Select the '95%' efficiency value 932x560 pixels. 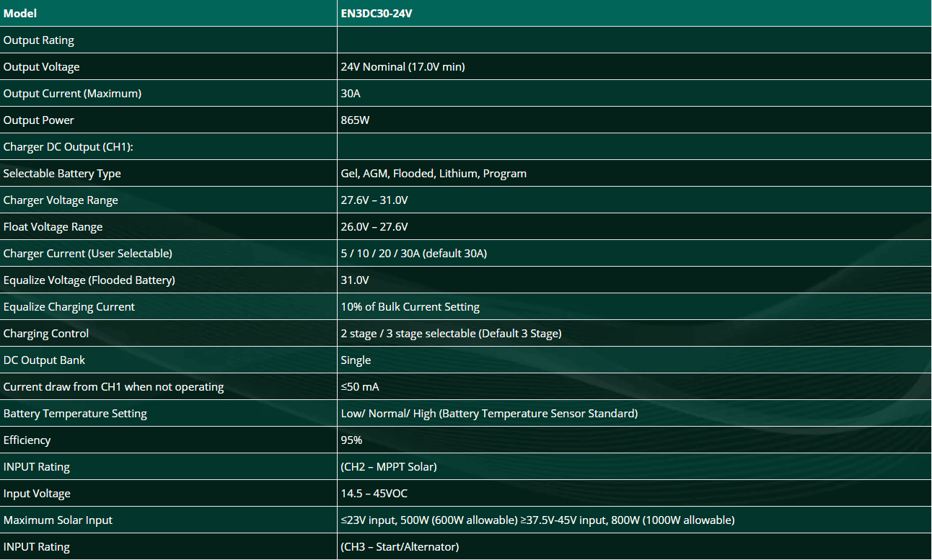351,440
